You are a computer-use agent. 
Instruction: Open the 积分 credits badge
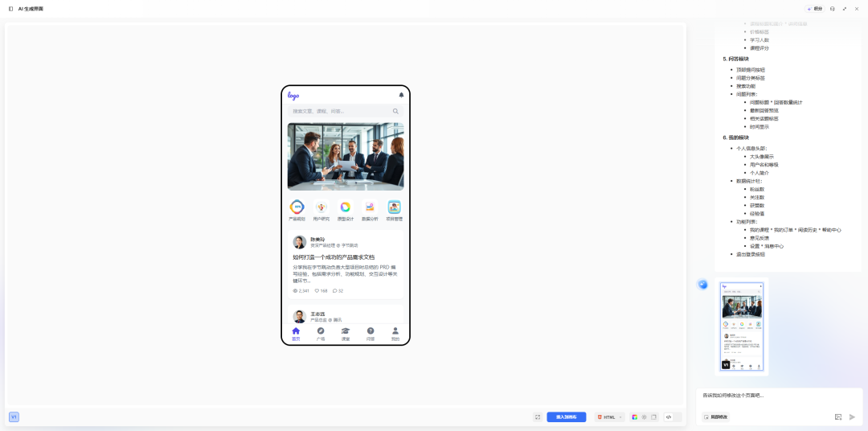(x=815, y=9)
